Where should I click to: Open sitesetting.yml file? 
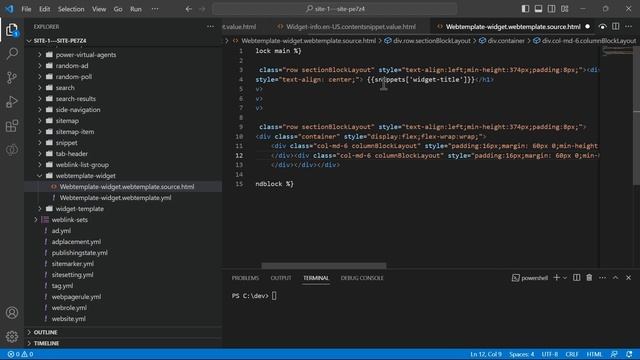click(x=72, y=275)
